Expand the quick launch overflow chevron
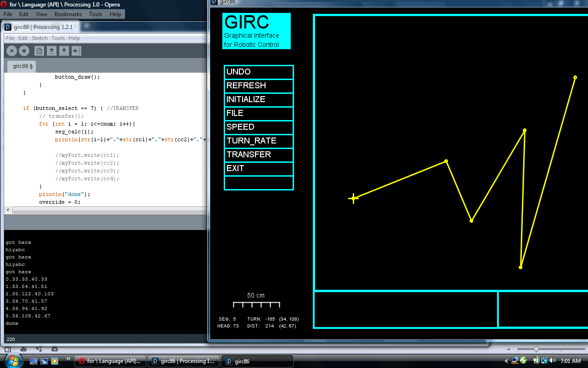Image resolution: width=588 pixels, height=368 pixels. pos(68,358)
